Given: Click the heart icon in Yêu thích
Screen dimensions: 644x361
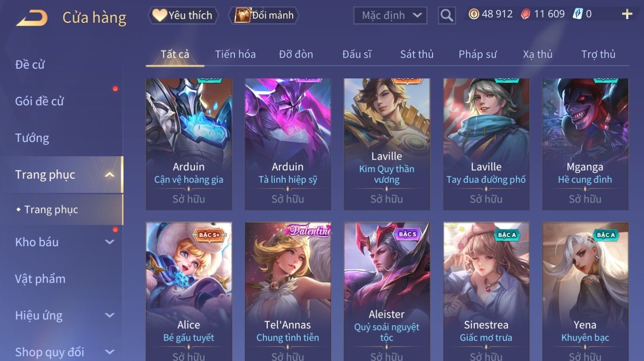Looking at the screenshot, I should (160, 15).
